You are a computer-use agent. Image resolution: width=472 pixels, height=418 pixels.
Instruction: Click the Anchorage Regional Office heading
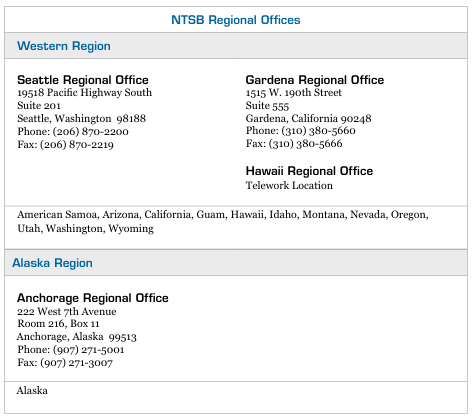point(93,298)
